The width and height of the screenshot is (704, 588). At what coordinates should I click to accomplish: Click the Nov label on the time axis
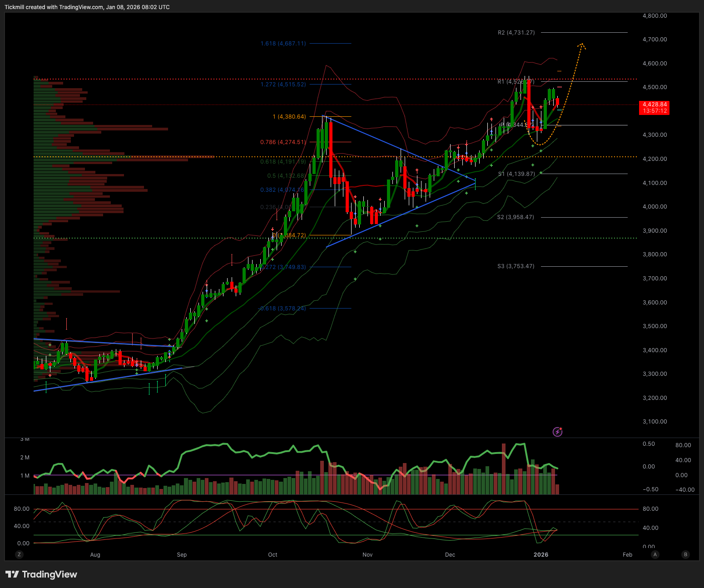[x=367, y=554]
